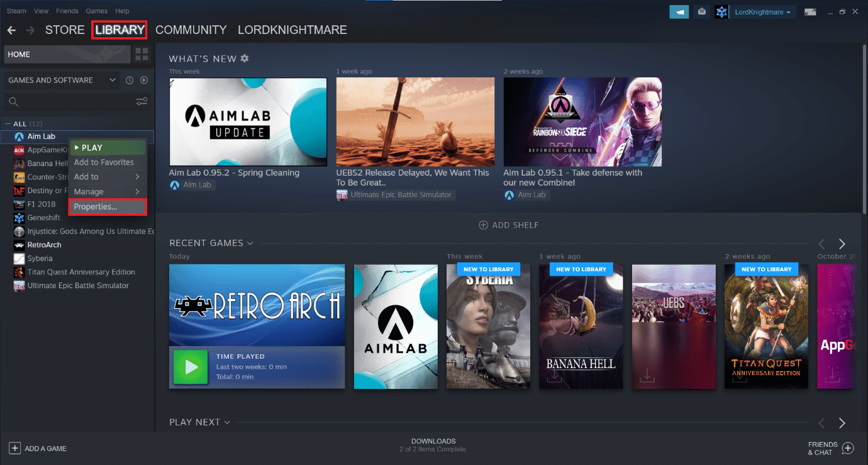Open advanced filter settings icon

click(x=142, y=101)
